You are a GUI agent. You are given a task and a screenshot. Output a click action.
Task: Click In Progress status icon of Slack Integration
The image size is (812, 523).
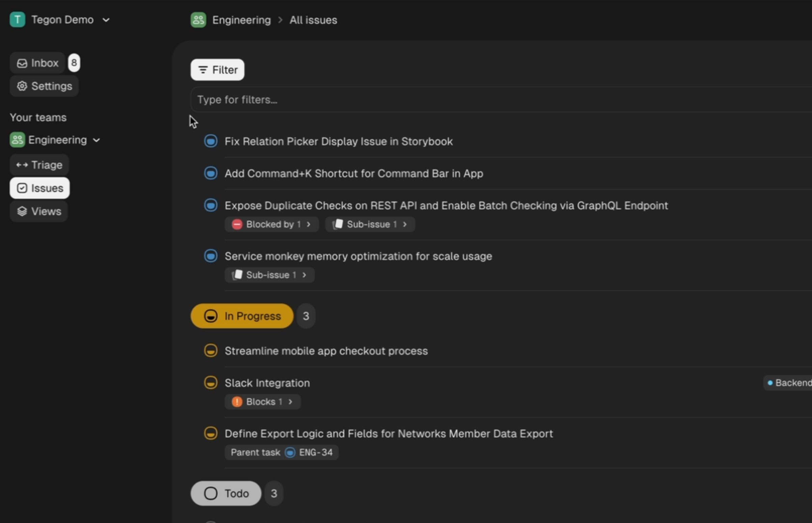tap(211, 383)
